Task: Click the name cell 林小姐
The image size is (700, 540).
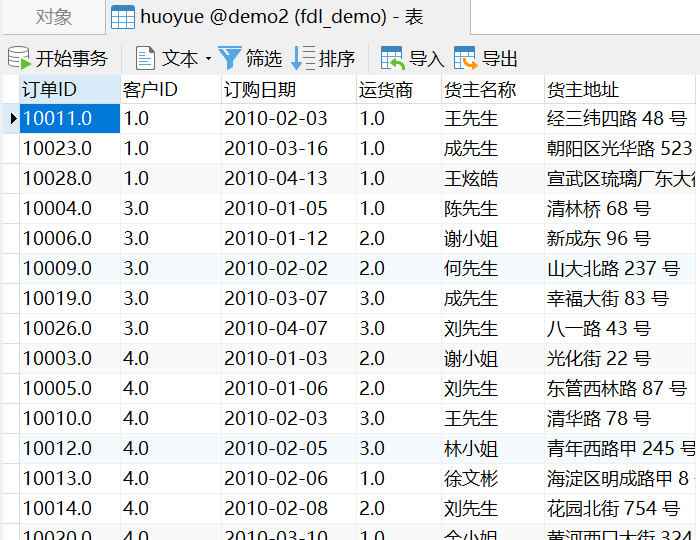Action: [493, 449]
